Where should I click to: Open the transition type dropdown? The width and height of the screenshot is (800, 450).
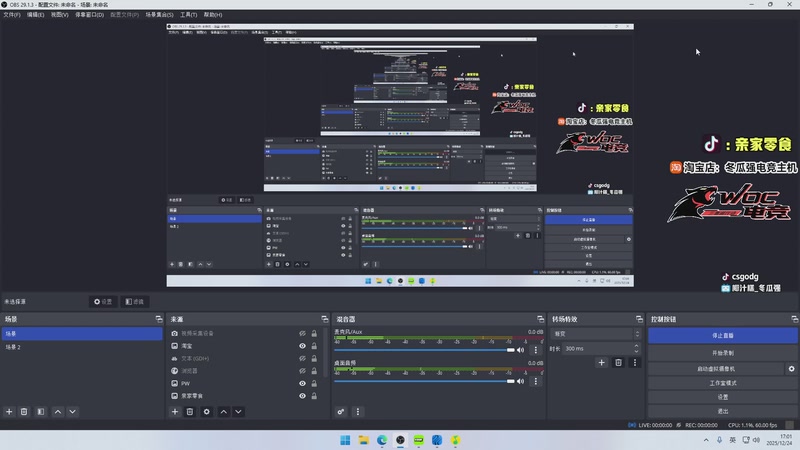point(595,334)
